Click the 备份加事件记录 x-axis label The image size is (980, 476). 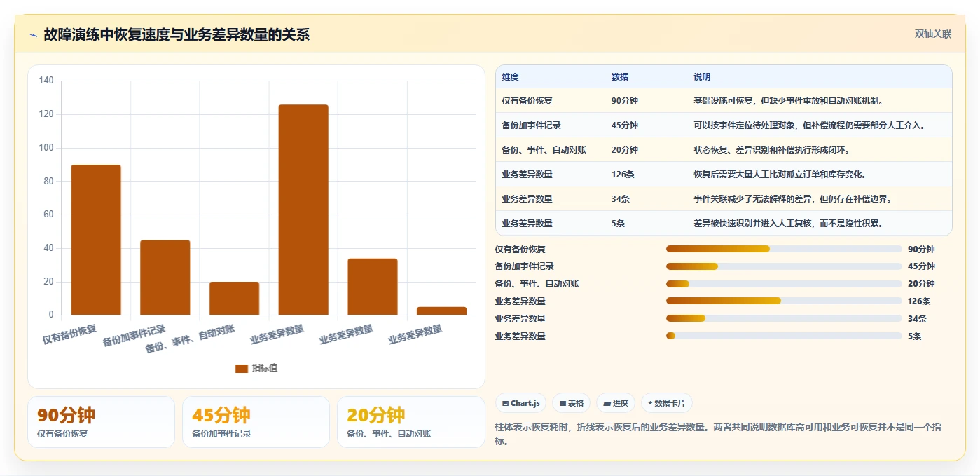[134, 336]
